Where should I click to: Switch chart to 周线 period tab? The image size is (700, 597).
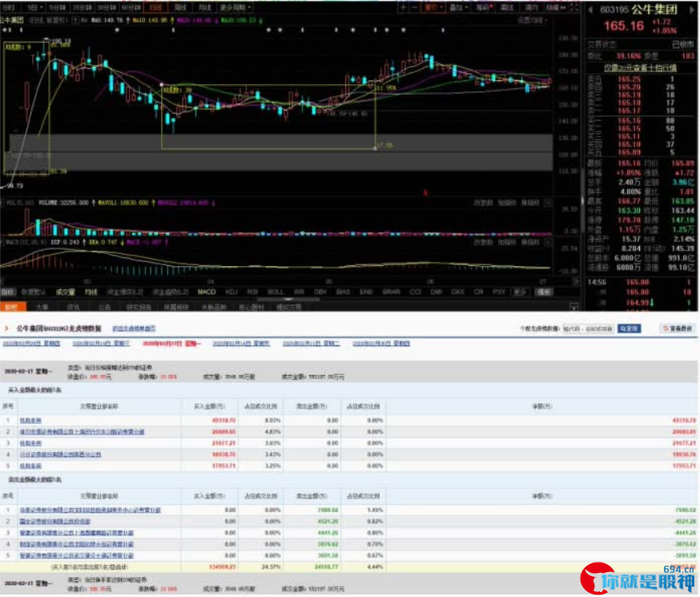click(180, 7)
